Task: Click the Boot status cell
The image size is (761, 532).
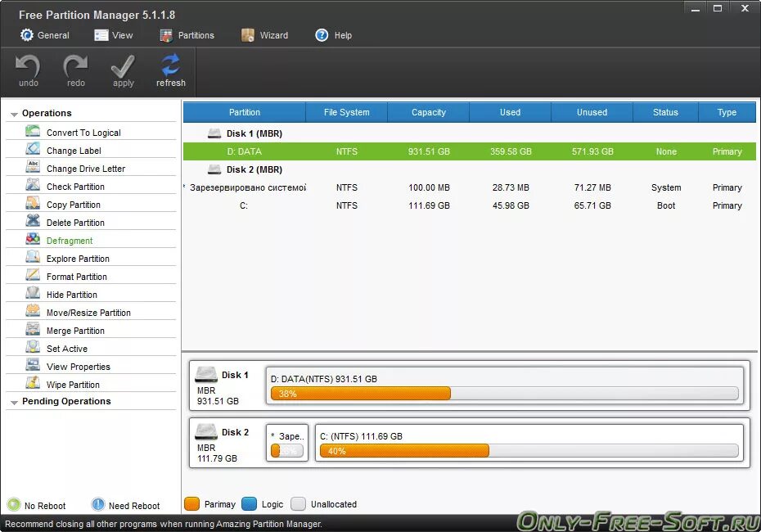Action: 666,205
